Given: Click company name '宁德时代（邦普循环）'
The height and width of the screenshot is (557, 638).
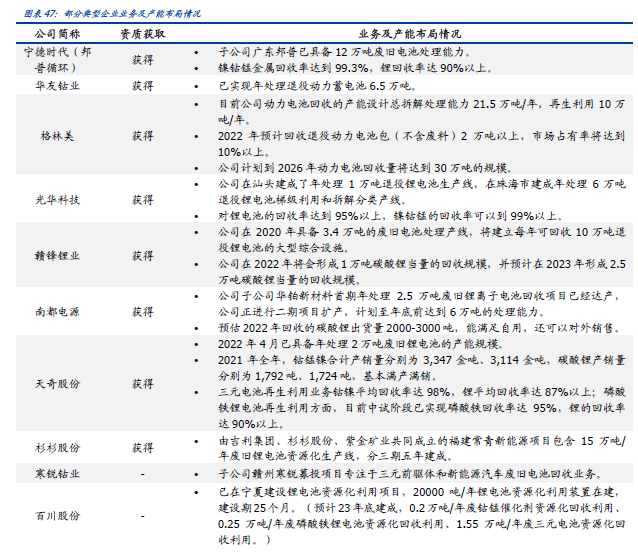Looking at the screenshot, I should coord(57,59).
